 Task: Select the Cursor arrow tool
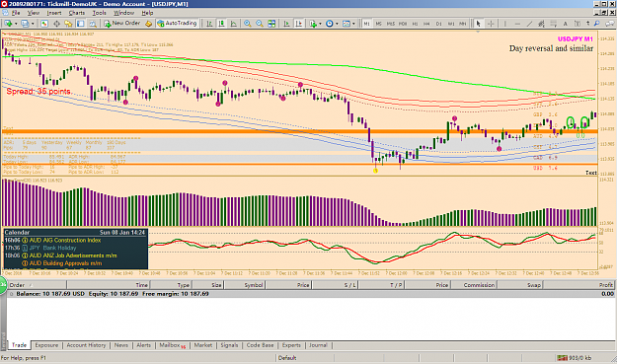coord(478,24)
